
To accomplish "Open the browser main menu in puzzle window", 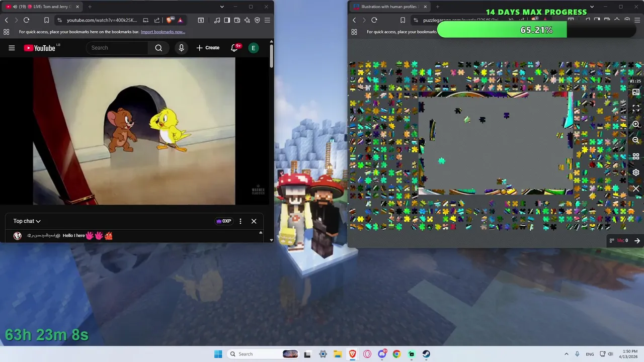I will [637, 20].
